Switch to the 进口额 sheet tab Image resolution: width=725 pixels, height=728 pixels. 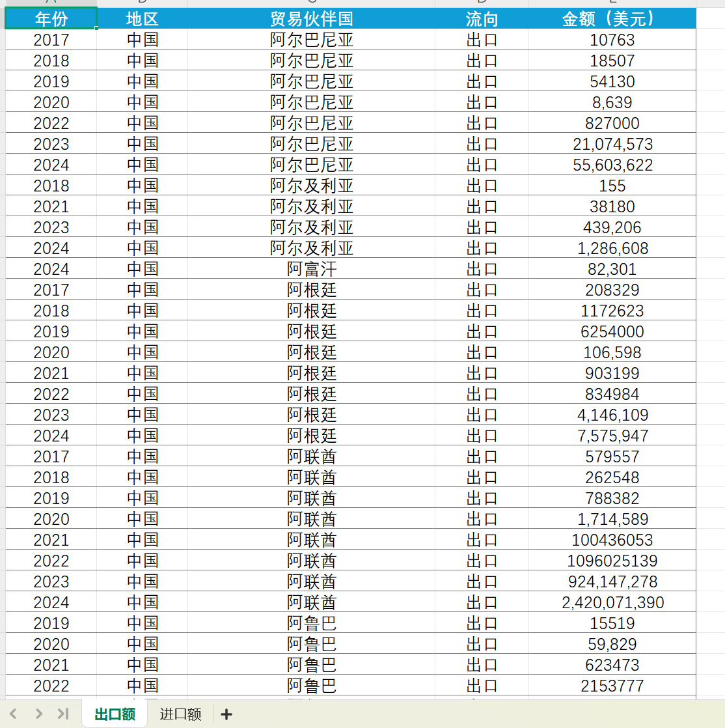click(x=180, y=714)
